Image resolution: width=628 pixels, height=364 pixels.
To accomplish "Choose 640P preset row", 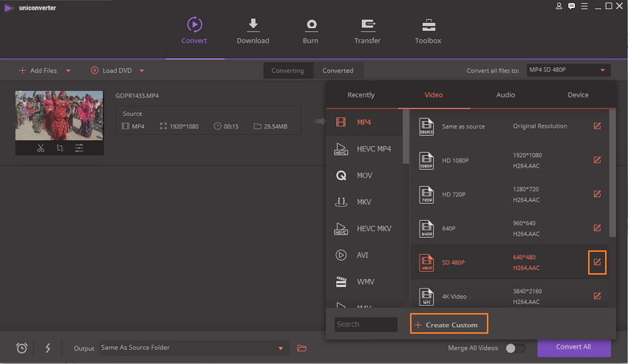I will [510, 228].
